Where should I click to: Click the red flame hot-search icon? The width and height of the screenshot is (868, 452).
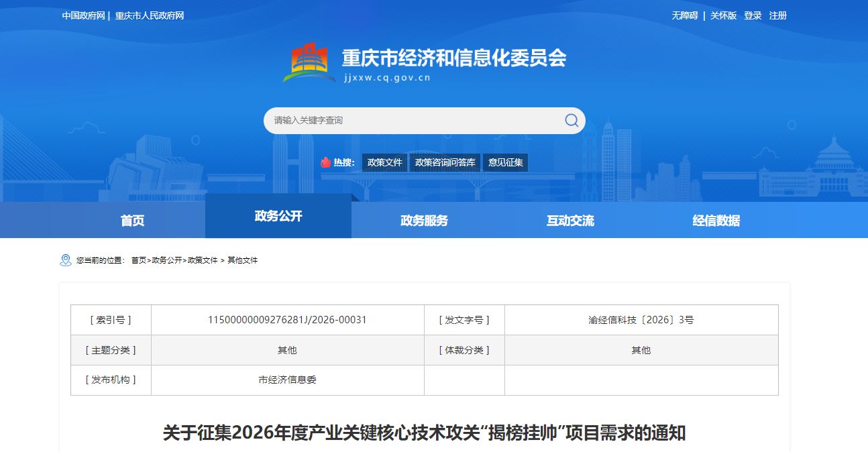pos(325,162)
